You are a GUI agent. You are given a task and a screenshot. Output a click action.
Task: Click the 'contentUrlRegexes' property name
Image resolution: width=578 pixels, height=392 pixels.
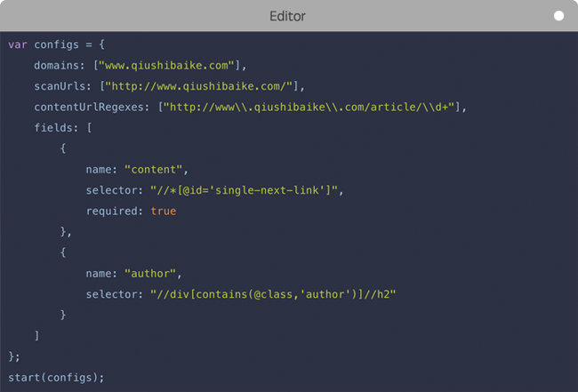coord(88,108)
